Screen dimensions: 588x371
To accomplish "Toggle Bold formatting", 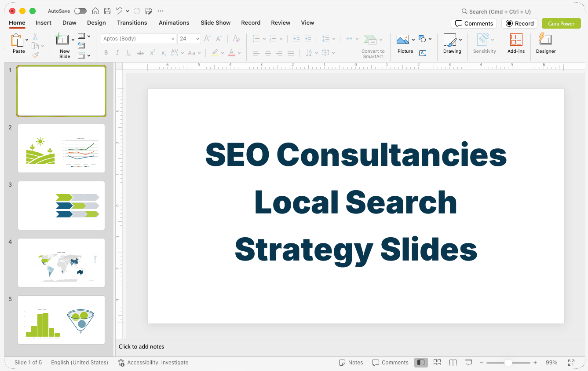I will tap(106, 53).
